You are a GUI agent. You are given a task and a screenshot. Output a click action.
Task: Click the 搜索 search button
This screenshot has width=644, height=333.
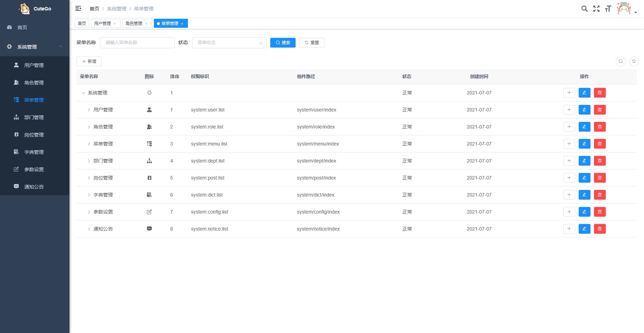tap(283, 43)
